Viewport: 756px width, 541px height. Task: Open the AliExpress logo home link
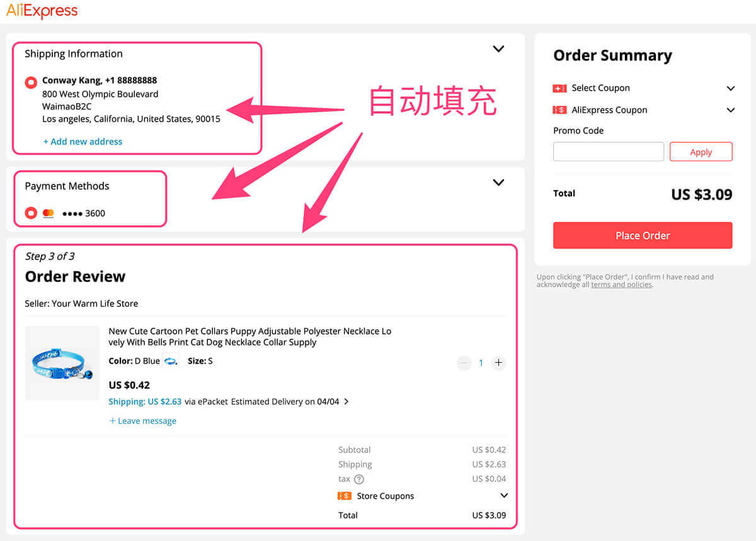tap(42, 11)
